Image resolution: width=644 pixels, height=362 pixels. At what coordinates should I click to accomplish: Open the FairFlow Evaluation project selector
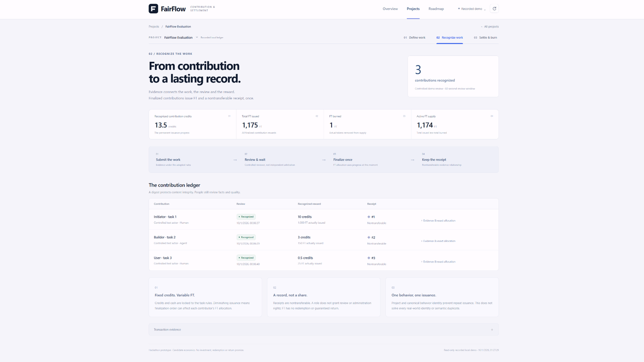pyautogui.click(x=181, y=37)
